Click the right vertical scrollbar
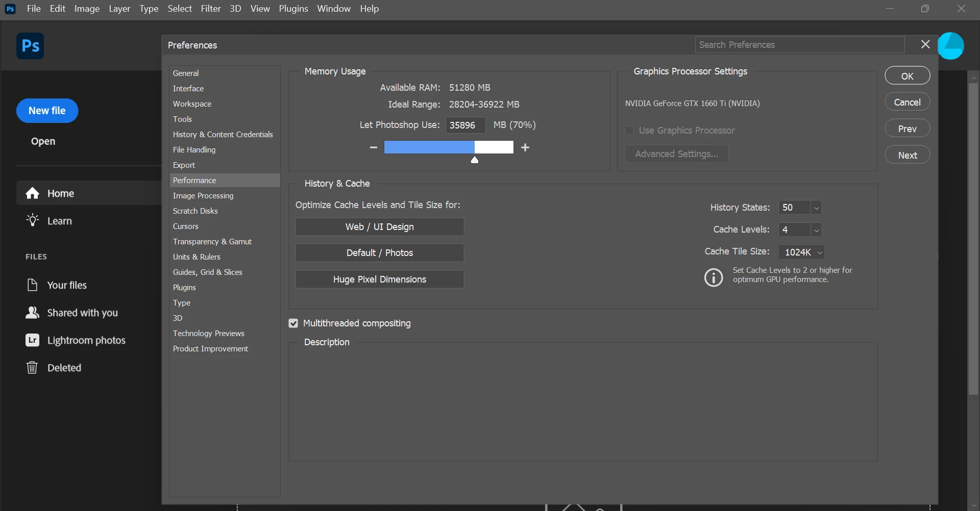This screenshot has height=511, width=980. (x=973, y=239)
